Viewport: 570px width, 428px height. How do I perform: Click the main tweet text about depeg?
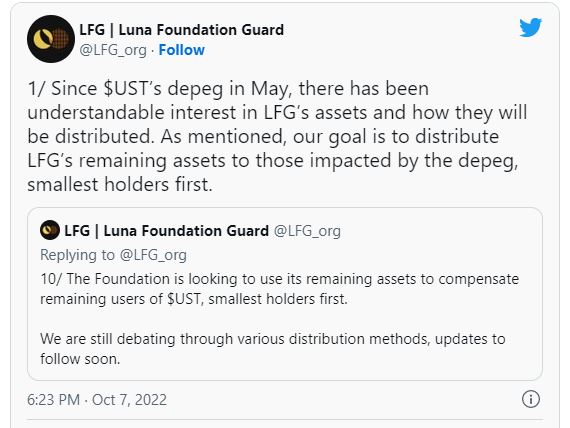click(x=277, y=136)
